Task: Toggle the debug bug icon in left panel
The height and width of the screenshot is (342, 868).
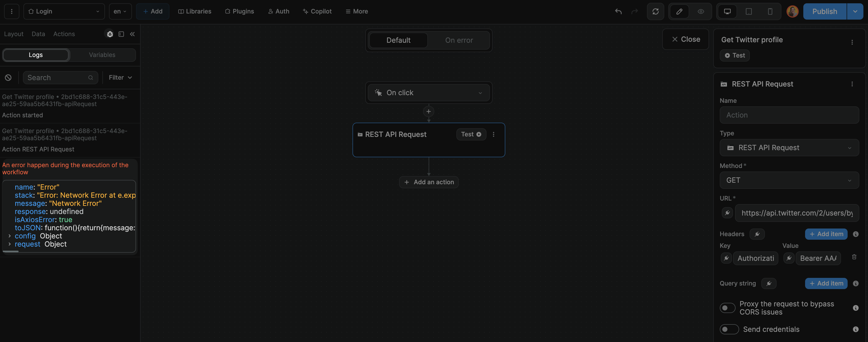Action: (x=110, y=34)
